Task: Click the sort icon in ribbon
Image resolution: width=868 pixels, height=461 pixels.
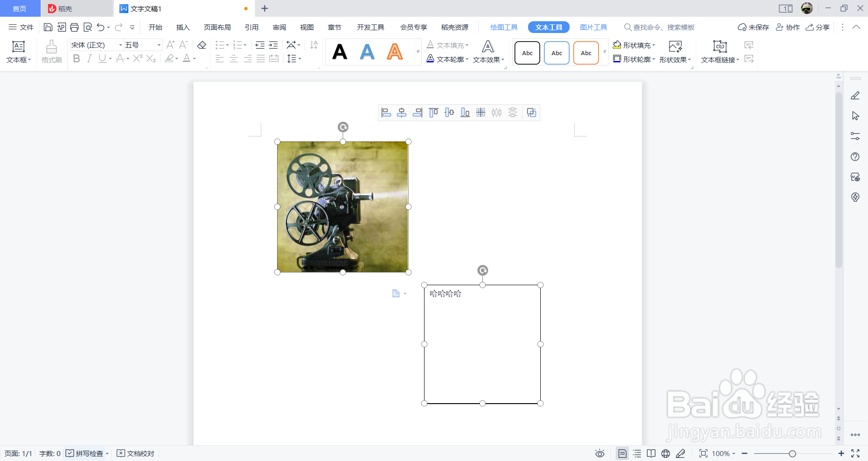Action: [314, 45]
